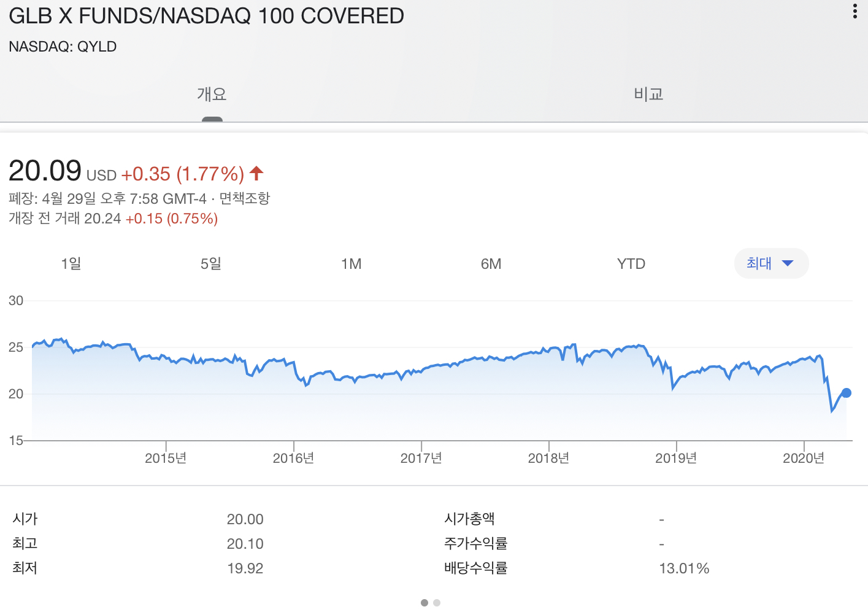Screen dimensions: 868x612
Task: Click the price 20.09
Action: point(45,171)
